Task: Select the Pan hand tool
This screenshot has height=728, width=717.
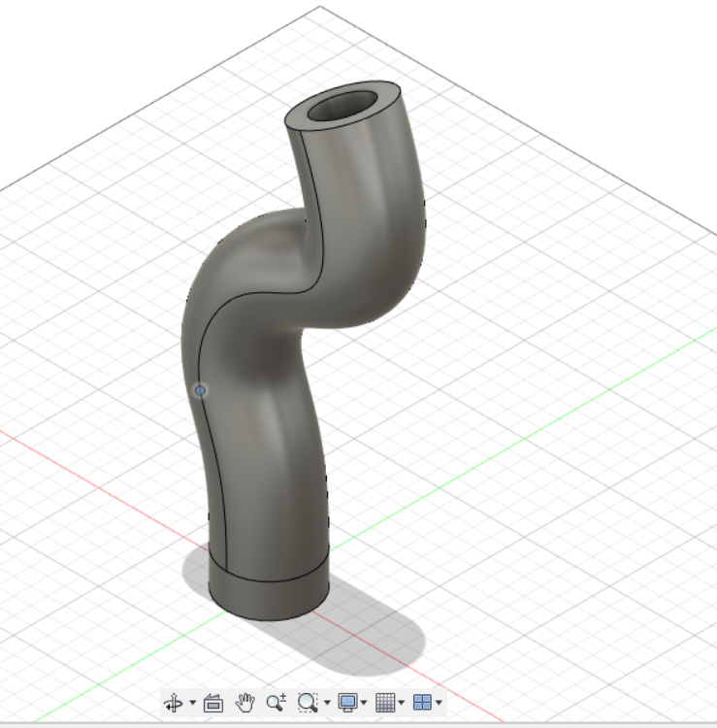Action: [244, 703]
